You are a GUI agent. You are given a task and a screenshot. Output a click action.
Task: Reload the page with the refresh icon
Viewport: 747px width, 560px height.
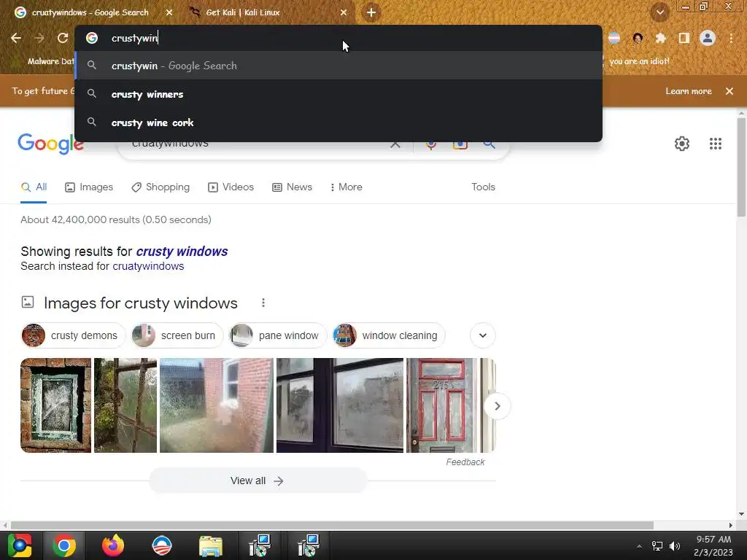[63, 38]
